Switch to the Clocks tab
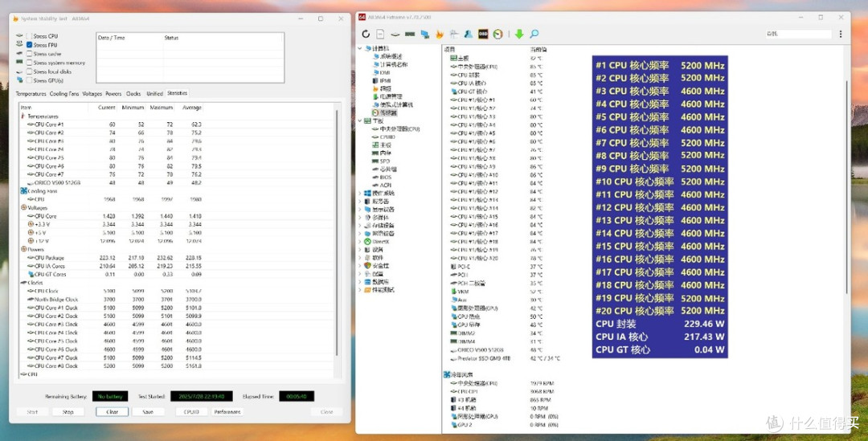The height and width of the screenshot is (441, 868). pyautogui.click(x=133, y=94)
